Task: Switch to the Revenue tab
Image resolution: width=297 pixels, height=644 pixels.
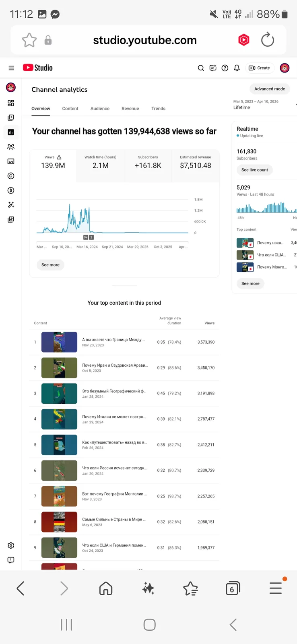Action: 130,109
